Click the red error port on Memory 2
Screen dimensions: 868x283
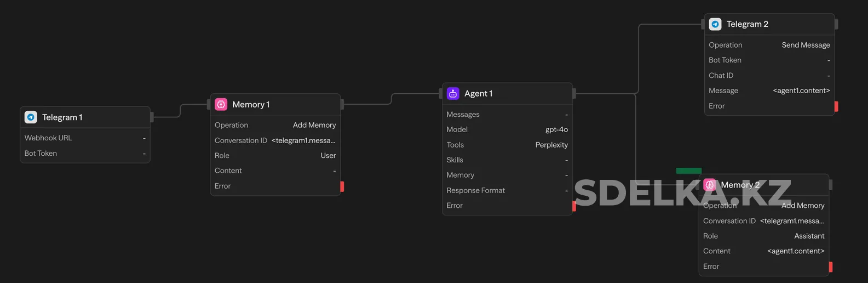831,267
